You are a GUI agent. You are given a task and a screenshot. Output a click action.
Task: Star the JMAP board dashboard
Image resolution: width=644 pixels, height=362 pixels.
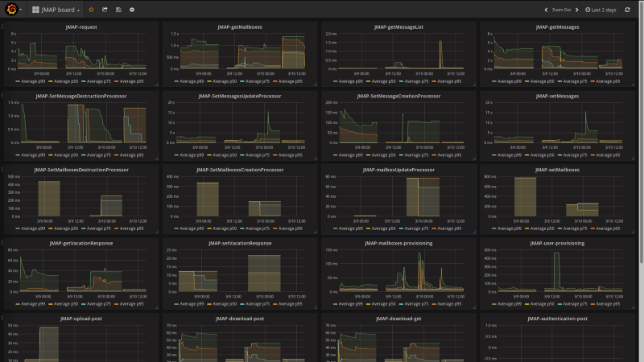(91, 10)
